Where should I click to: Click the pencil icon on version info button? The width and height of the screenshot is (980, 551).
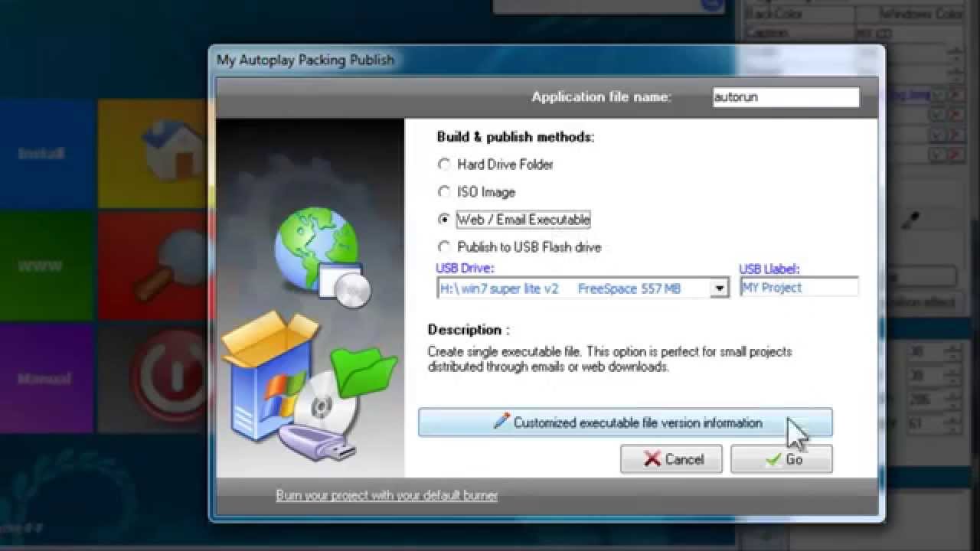click(x=501, y=421)
